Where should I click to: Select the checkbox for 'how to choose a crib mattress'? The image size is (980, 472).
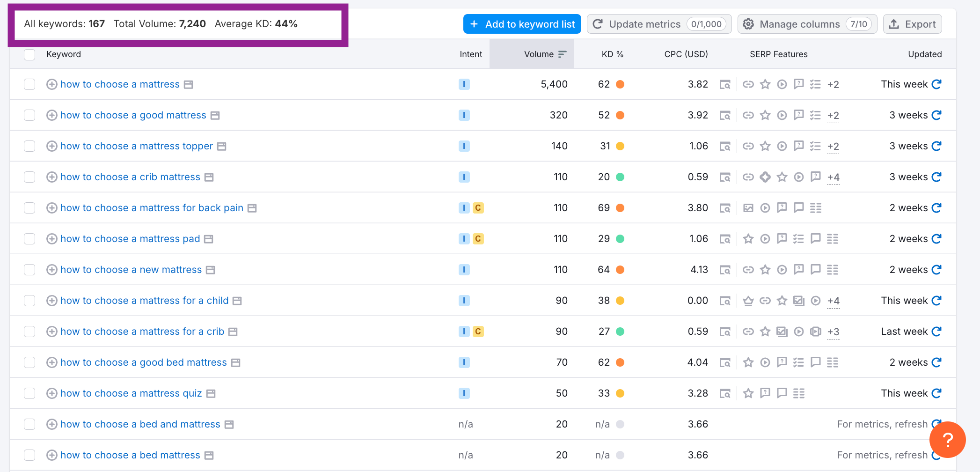click(x=29, y=177)
